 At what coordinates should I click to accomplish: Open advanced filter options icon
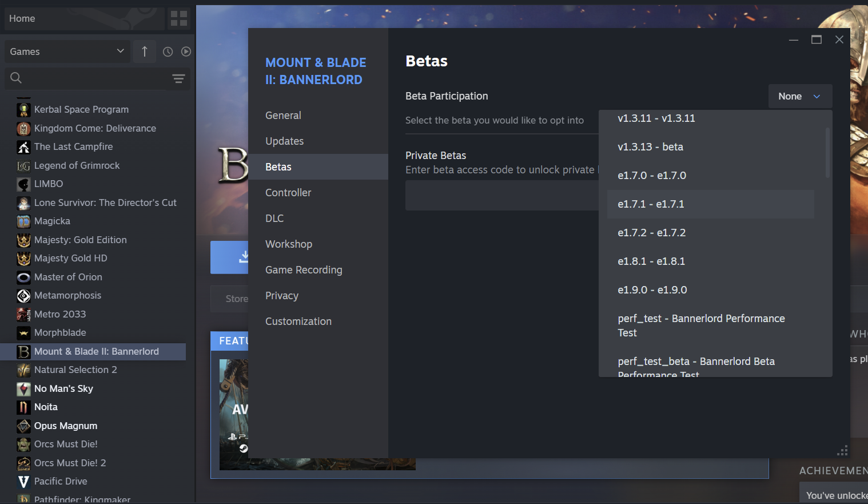tap(178, 78)
